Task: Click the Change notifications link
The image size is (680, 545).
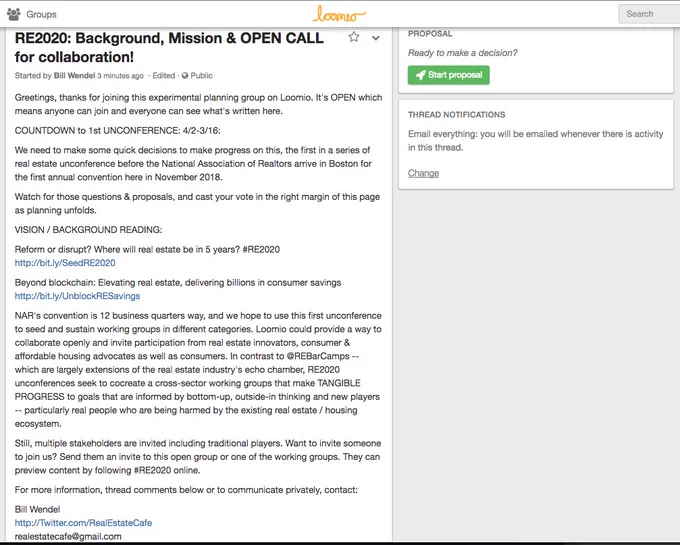Action: coord(423,173)
